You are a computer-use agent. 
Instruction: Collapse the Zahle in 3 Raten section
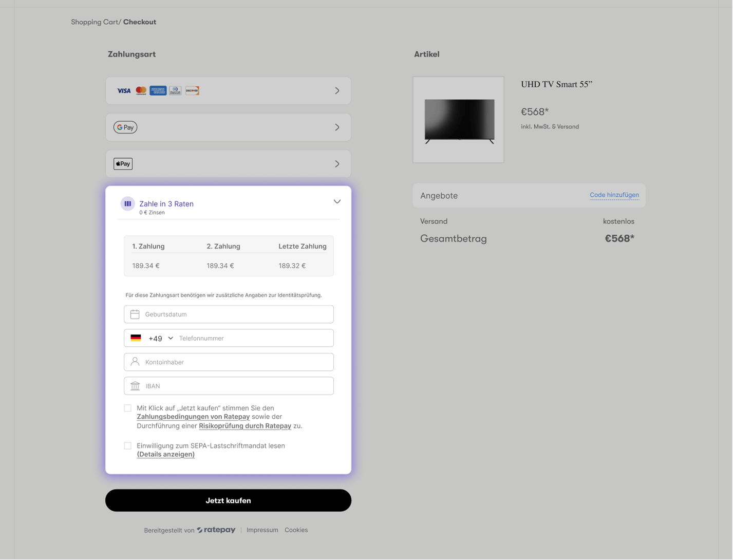click(337, 202)
